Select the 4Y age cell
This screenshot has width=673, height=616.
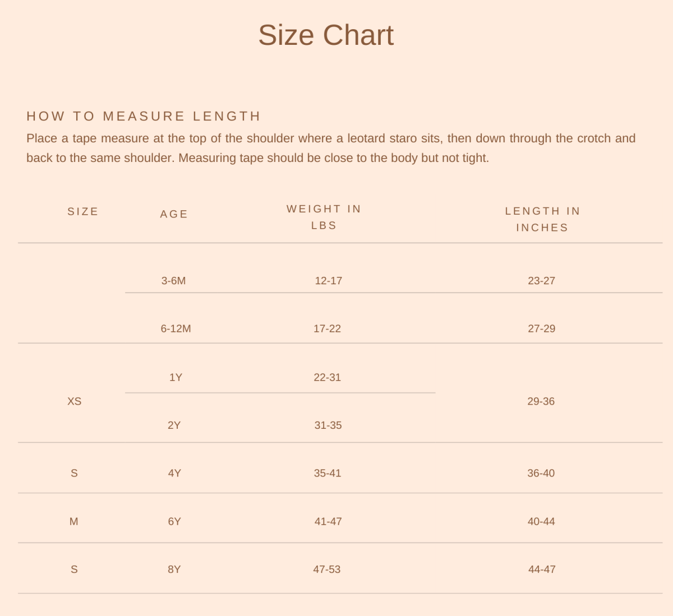(174, 473)
